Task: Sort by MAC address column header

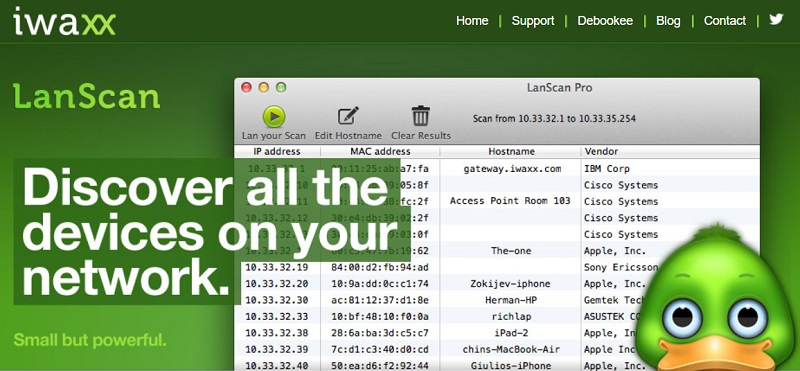Action: (380, 152)
